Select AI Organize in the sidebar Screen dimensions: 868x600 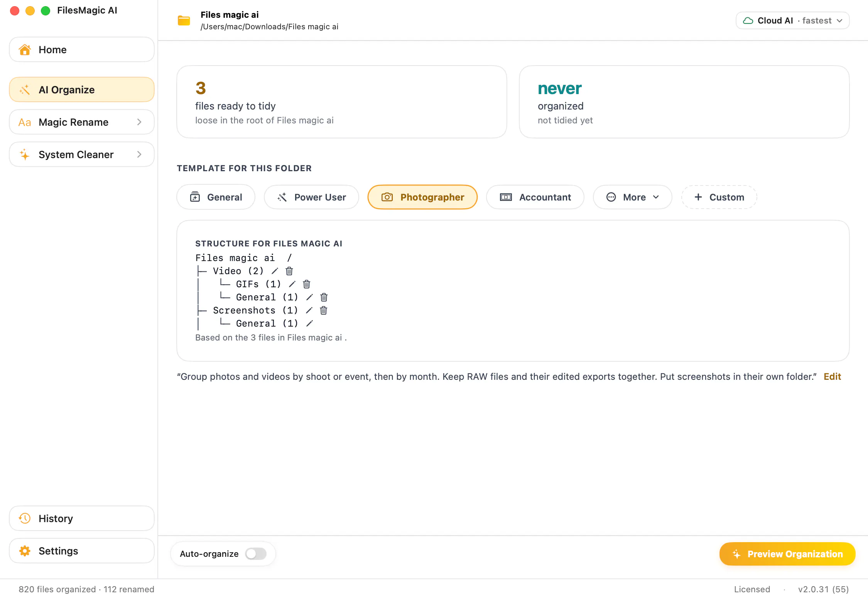(82, 89)
